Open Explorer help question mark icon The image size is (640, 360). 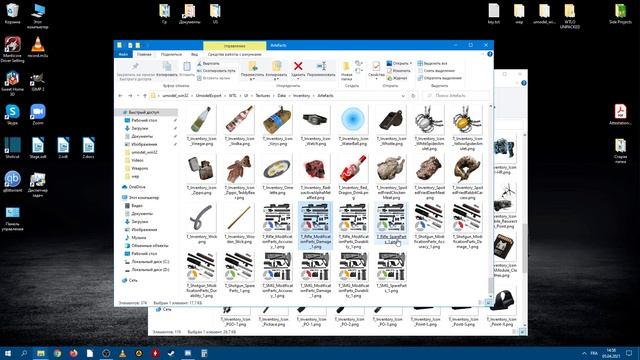point(490,54)
